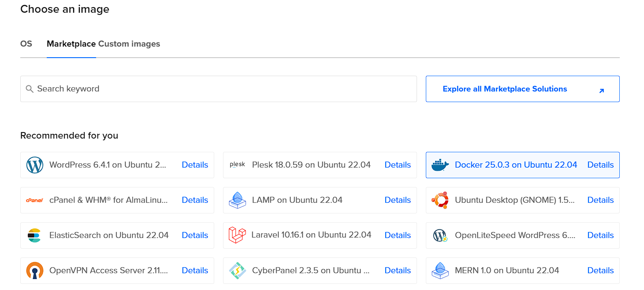Click the Laravel logo icon
This screenshot has height=290, width=644.
click(x=237, y=235)
